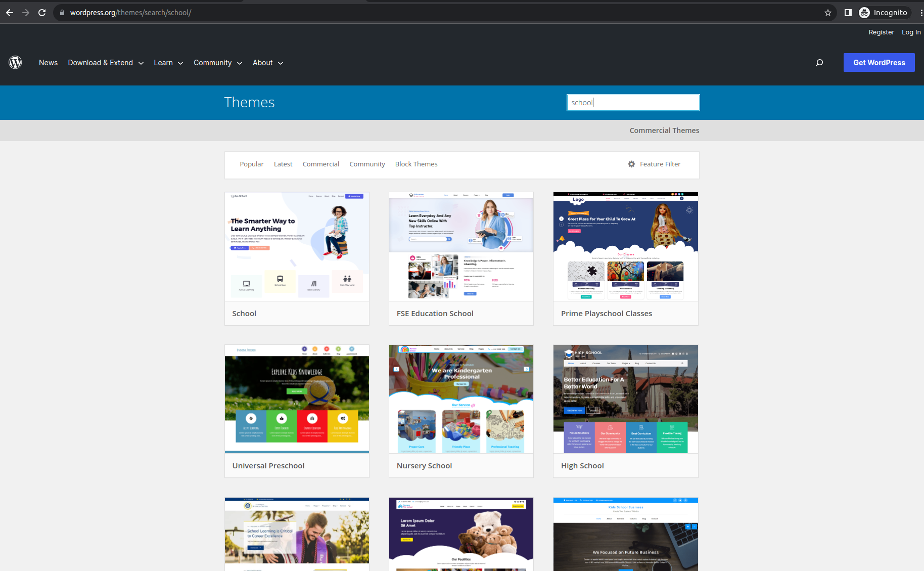
Task: Click the browser forward arrow
Action: pyautogui.click(x=26, y=13)
